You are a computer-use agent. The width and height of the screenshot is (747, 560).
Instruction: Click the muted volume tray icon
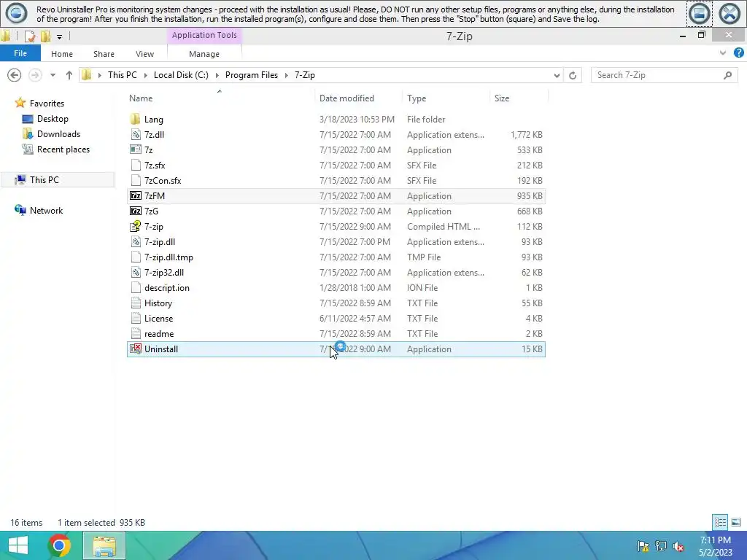(x=678, y=546)
